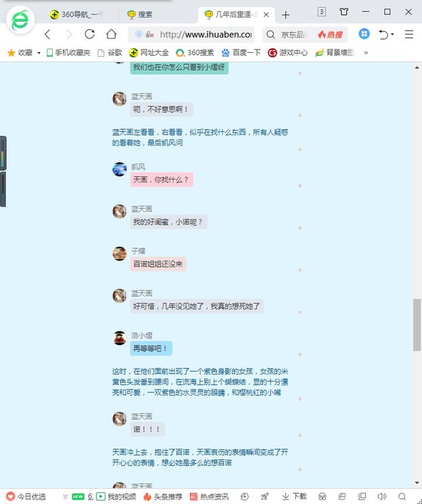Open the 百度一下 bookmark

tap(241, 53)
